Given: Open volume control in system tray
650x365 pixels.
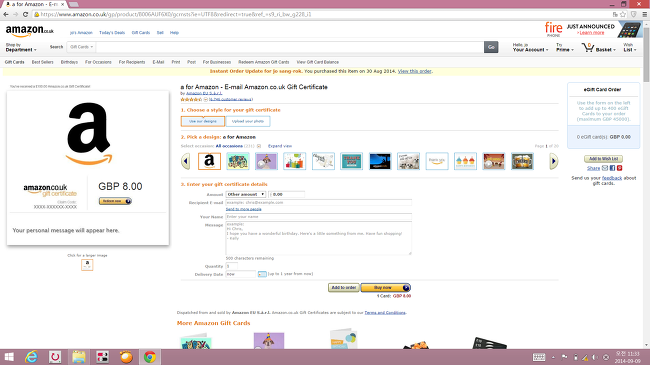Looking at the screenshot, I should point(595,357).
